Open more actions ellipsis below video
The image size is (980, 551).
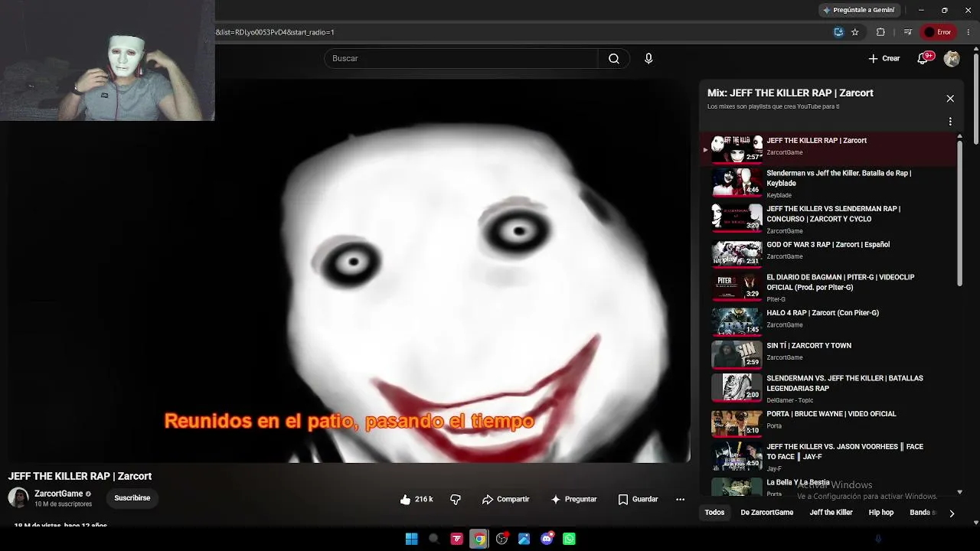click(680, 499)
